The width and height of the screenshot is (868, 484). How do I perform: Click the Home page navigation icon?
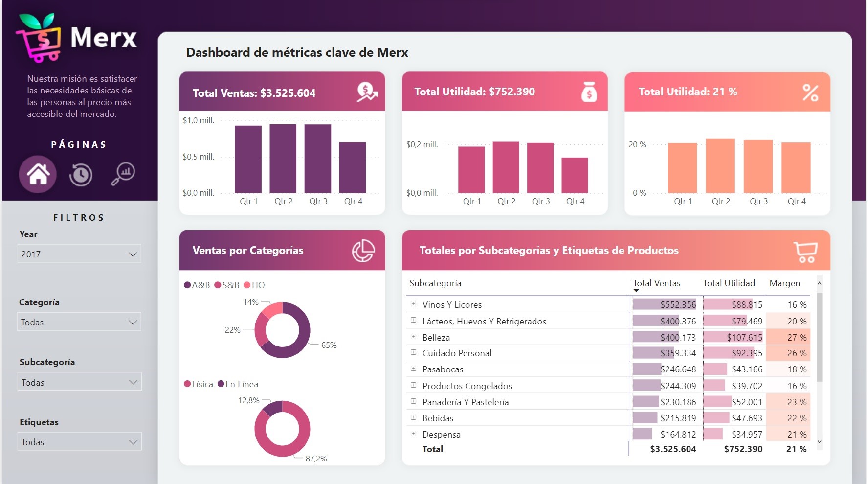coord(38,174)
